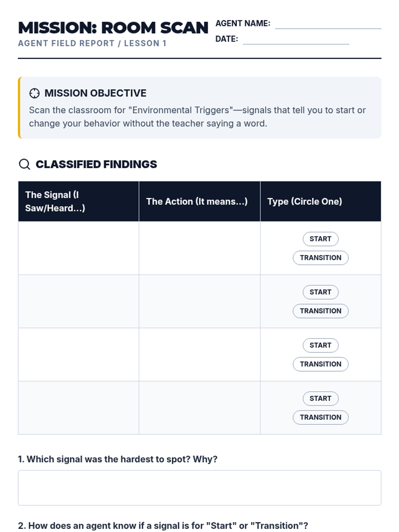Select TRANSITION pill in fourth table row
This screenshot has width=399, height=532.
[x=321, y=417]
